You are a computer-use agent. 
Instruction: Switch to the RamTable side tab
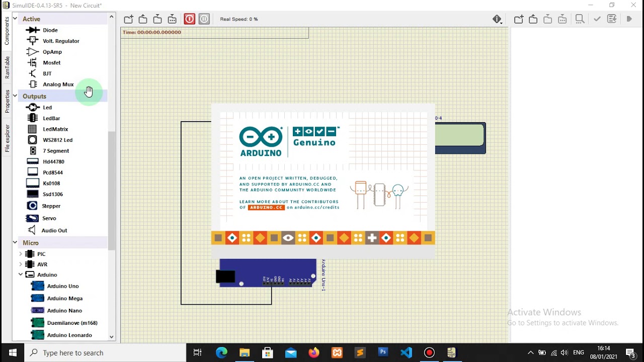(7, 67)
